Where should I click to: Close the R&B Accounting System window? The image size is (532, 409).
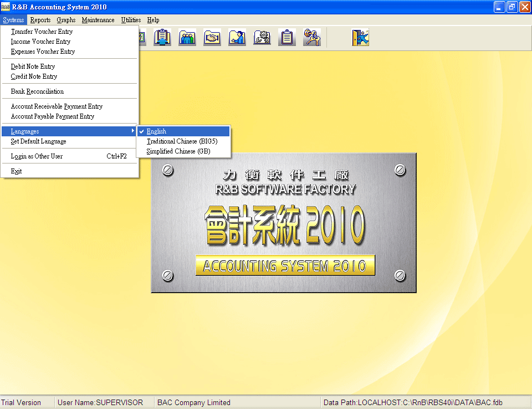point(525,7)
